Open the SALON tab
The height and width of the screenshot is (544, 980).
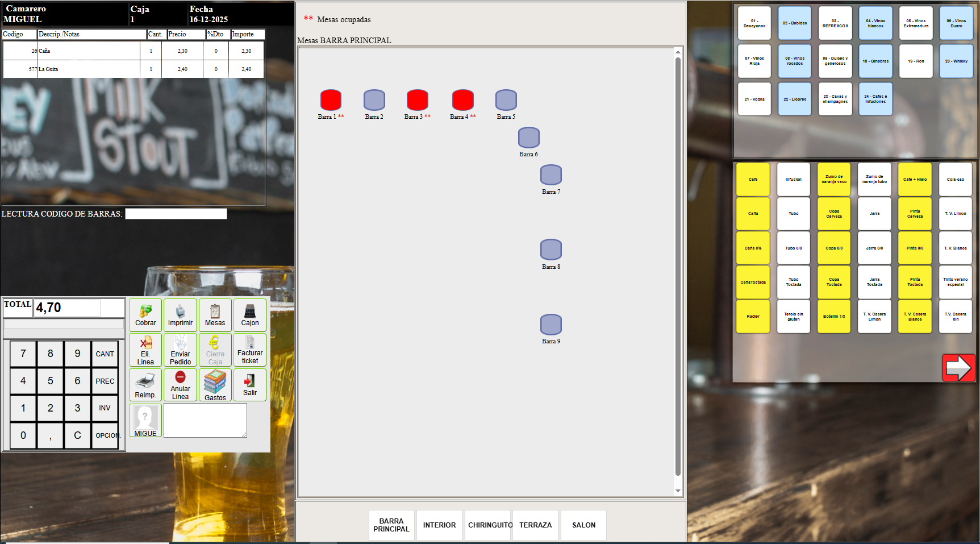[583, 525]
